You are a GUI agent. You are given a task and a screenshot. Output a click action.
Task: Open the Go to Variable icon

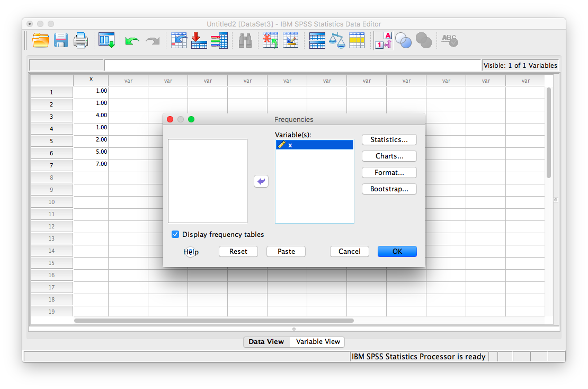pyautogui.click(x=199, y=40)
